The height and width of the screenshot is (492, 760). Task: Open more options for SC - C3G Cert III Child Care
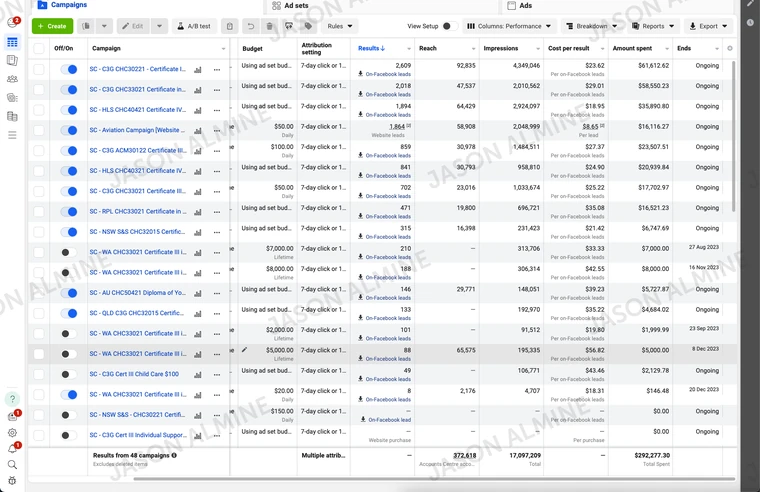(217, 375)
